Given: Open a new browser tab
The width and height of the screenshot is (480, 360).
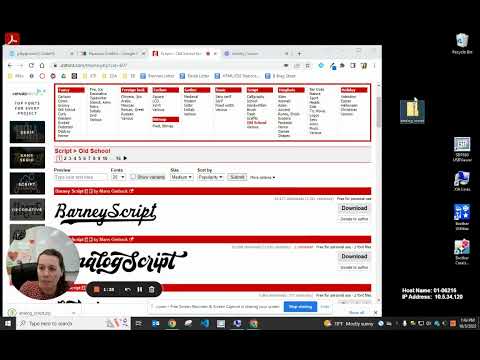Looking at the screenshot, I should [299, 53].
